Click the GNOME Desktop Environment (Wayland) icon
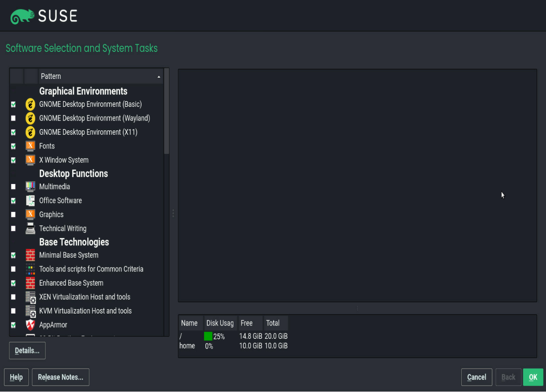This screenshot has width=546, height=392. 30,118
